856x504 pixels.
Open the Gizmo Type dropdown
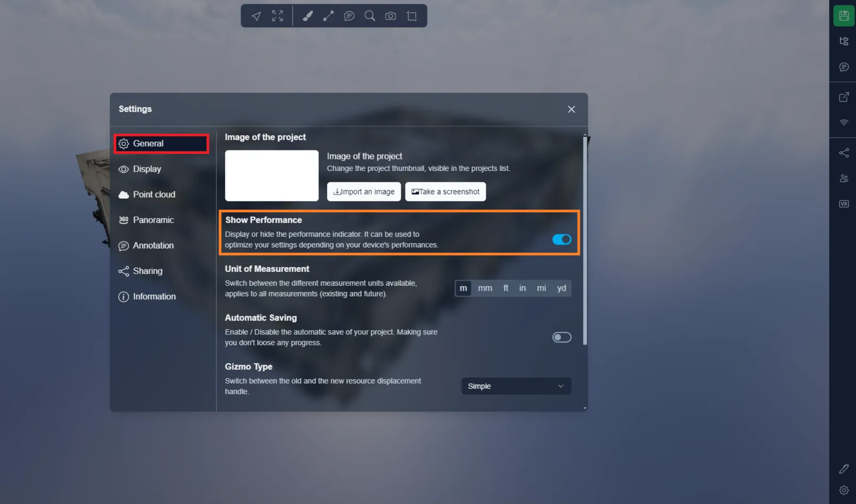[516, 386]
